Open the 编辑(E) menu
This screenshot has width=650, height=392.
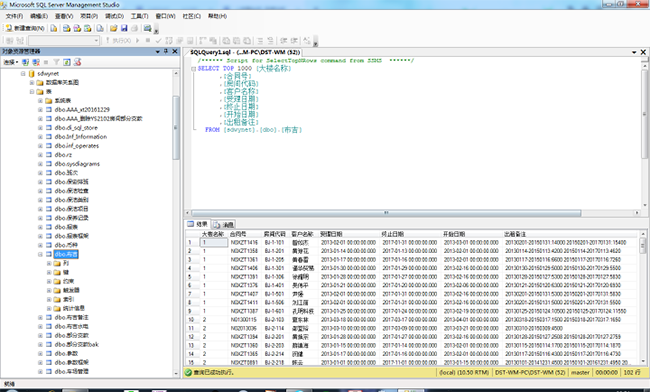[39, 16]
